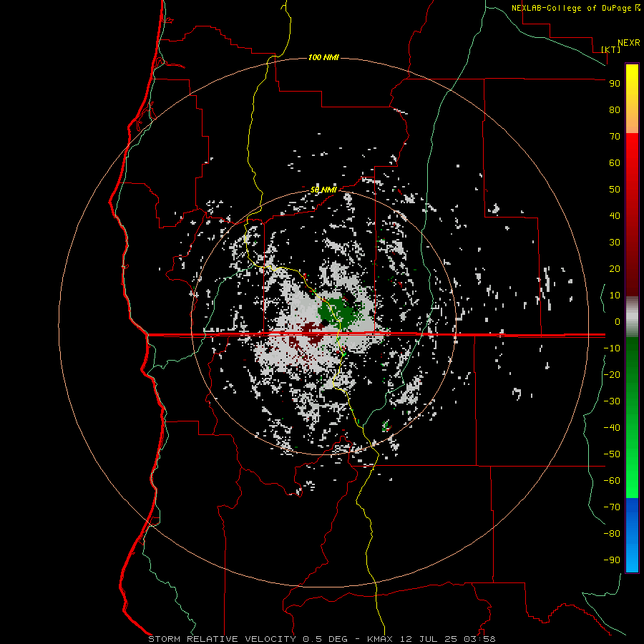
Task: Click the 40 value on the velocity scale
Action: pyautogui.click(x=615, y=215)
